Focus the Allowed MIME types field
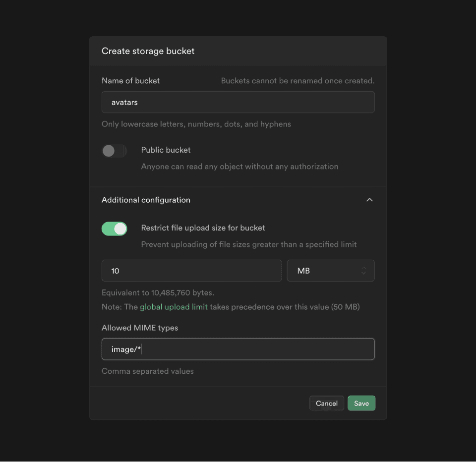 tap(238, 349)
